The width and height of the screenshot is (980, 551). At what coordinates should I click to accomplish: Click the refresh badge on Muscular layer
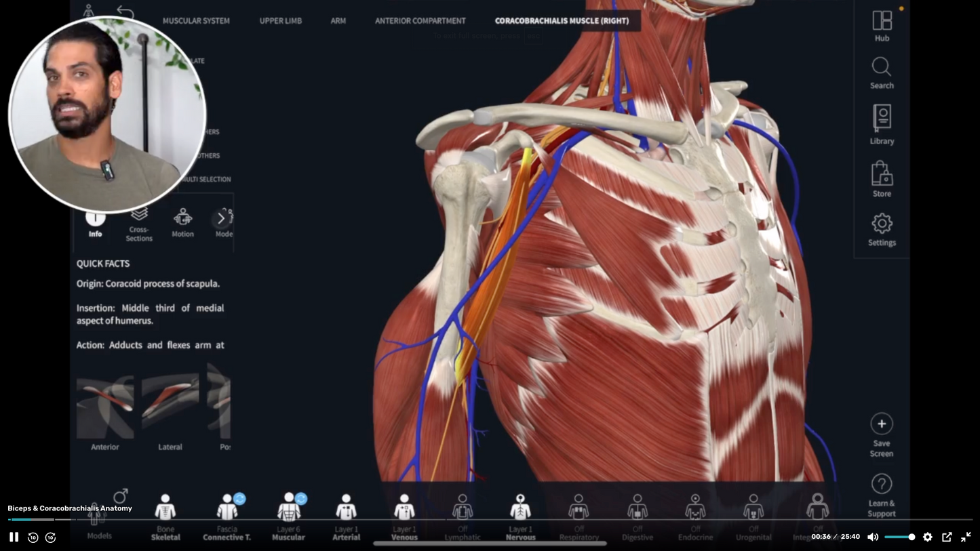[x=301, y=499]
